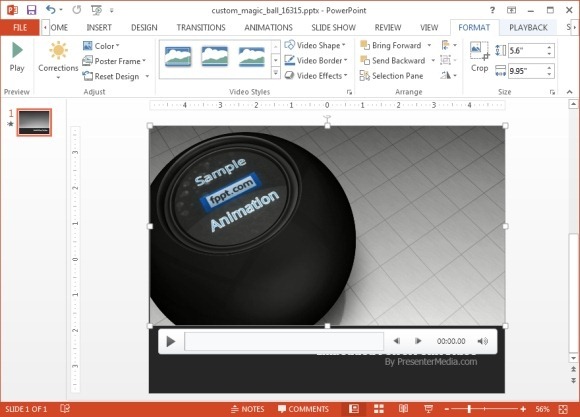Expand the Bring Forward arrow
Viewport: 580px width, 417px height.
[x=429, y=46]
